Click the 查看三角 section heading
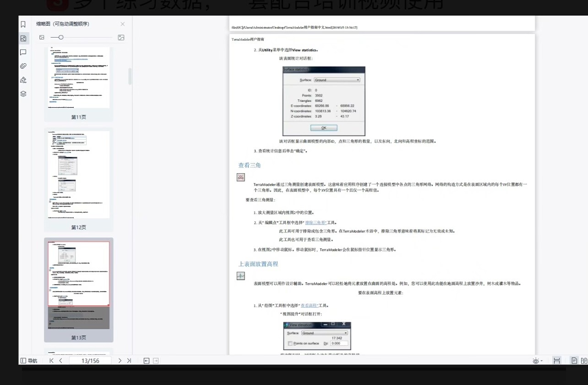 249,165
